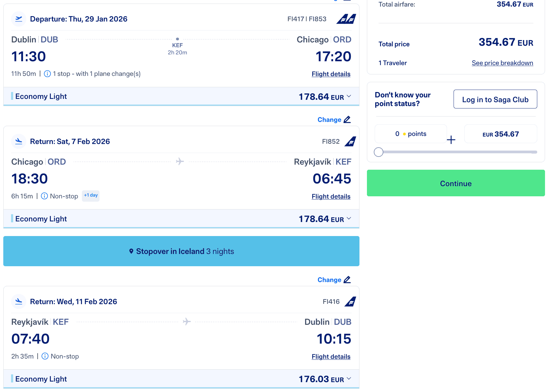Viewport: 548px width, 392px height.
Task: Click the info icon next to 2h 35m Non-stop
Action: click(45, 356)
